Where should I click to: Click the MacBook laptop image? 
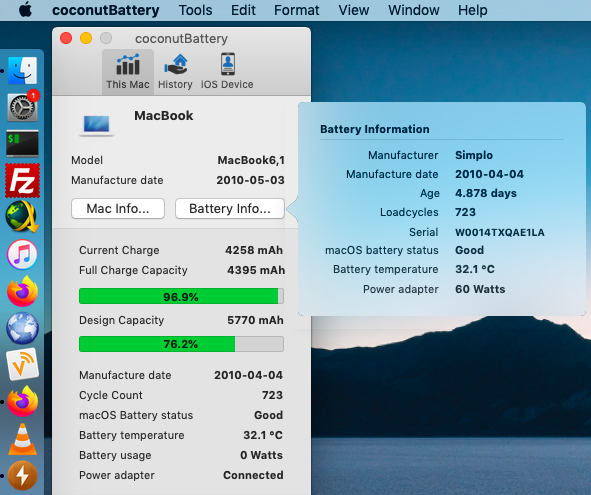point(96,125)
